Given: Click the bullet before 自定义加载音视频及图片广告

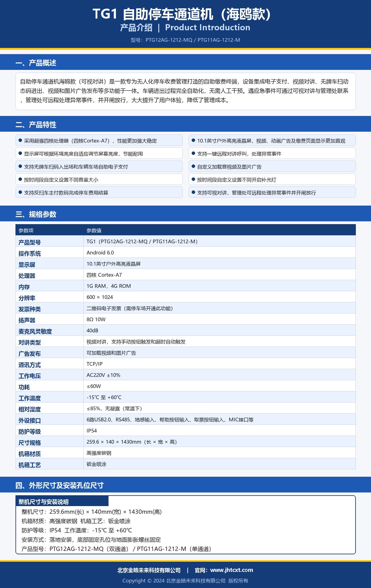Looking at the screenshot, I should click(194, 166).
